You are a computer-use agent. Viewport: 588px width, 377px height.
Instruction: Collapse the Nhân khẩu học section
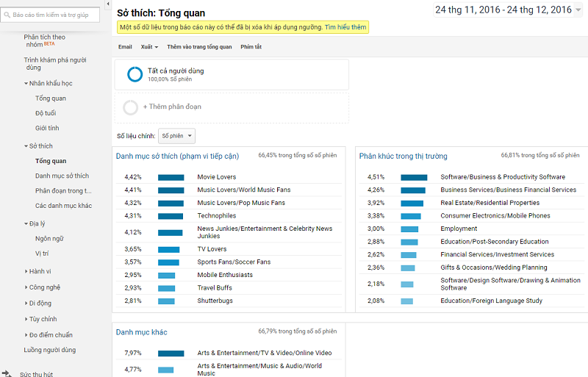(26, 84)
